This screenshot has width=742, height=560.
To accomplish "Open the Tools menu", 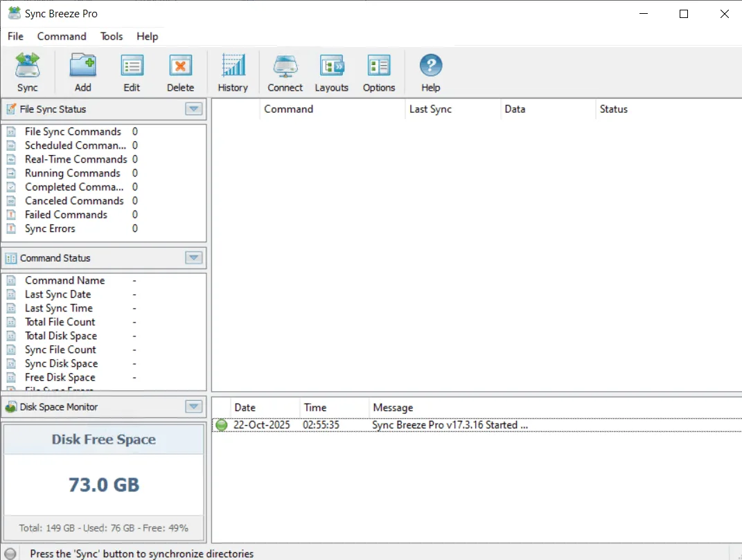I will pyautogui.click(x=112, y=37).
